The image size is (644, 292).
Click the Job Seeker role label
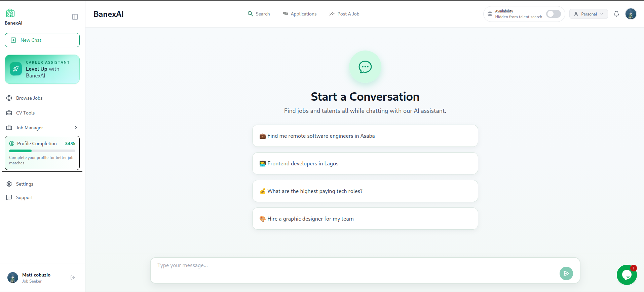click(x=32, y=281)
